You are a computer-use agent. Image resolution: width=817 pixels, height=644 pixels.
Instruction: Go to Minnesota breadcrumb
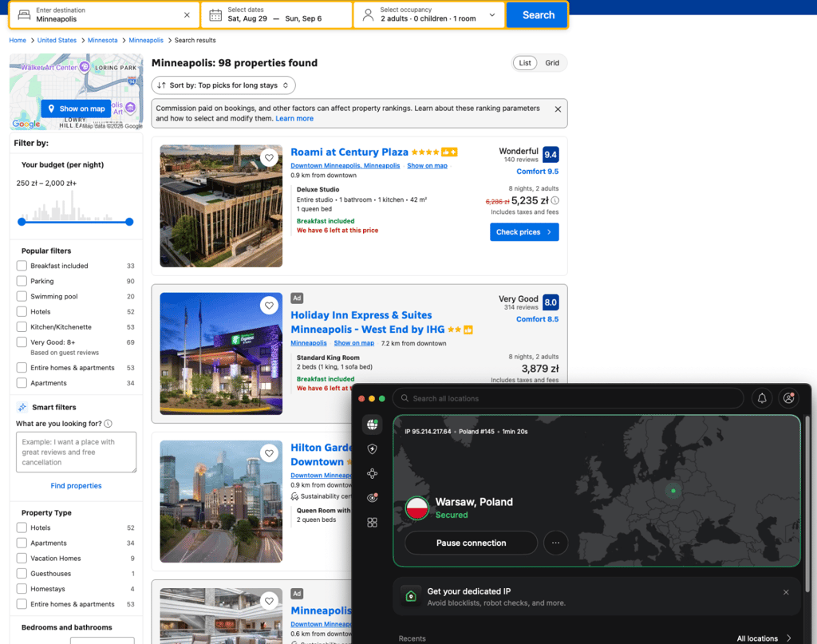pos(103,40)
